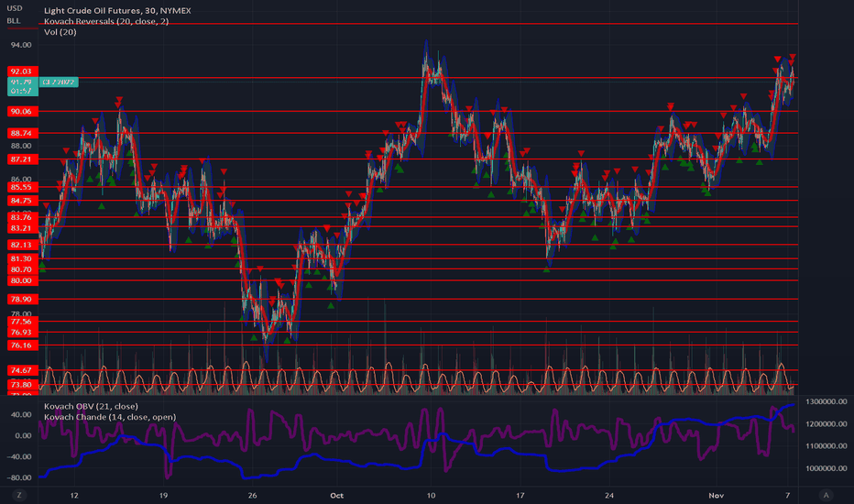Click the 88.74 red price level label
Screen dimensions: 854x504
21,133
